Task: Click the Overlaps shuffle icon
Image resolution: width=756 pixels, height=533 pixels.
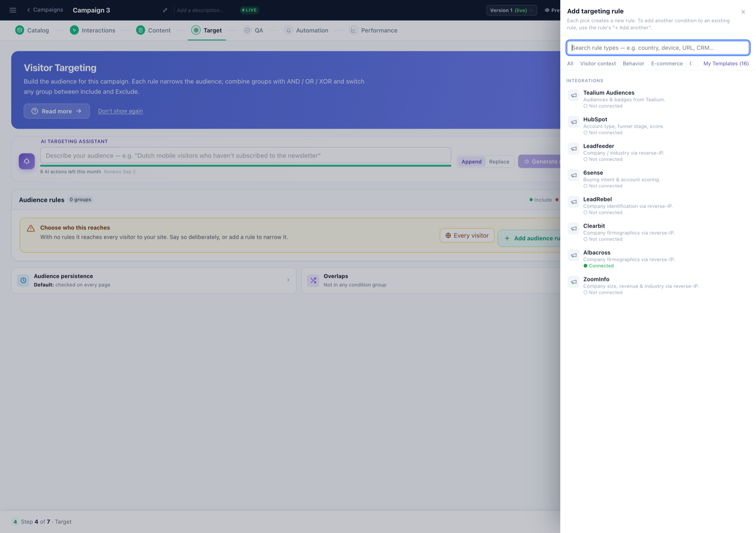Action: (x=313, y=280)
